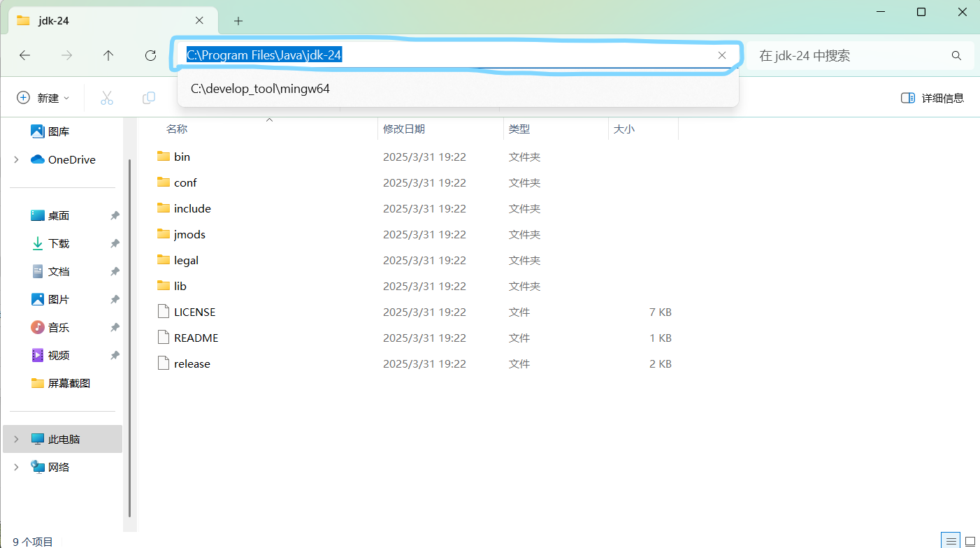This screenshot has height=548, width=980.
Task: Select the C:\develop_tool\mingw64 suggestion
Action: [260, 89]
